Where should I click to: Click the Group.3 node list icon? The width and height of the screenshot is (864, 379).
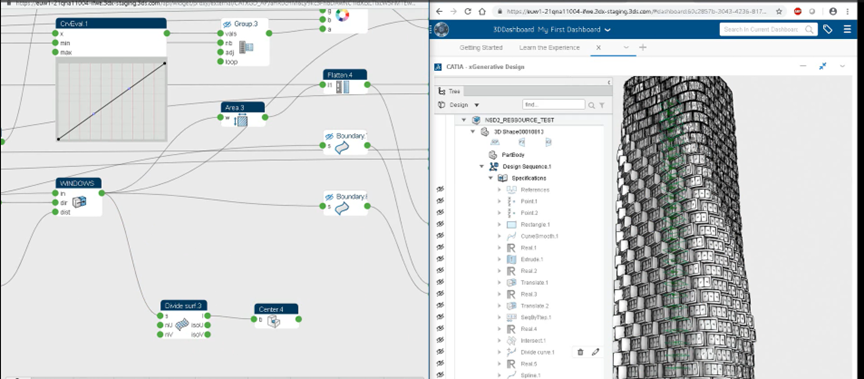[x=247, y=47]
